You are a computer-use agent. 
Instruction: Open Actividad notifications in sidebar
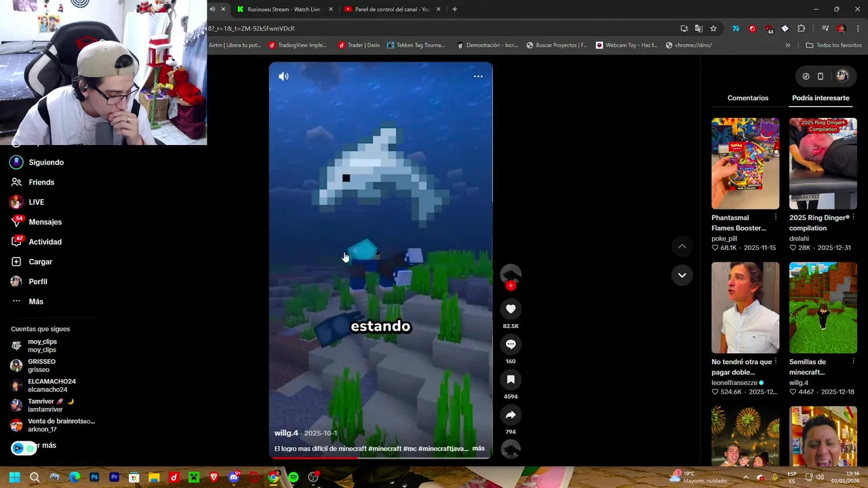click(x=37, y=242)
